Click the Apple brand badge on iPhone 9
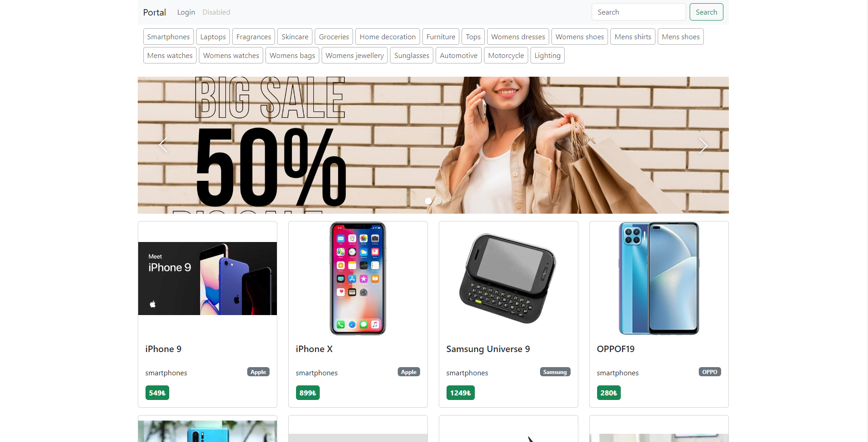Image resolution: width=868 pixels, height=442 pixels. click(258, 372)
